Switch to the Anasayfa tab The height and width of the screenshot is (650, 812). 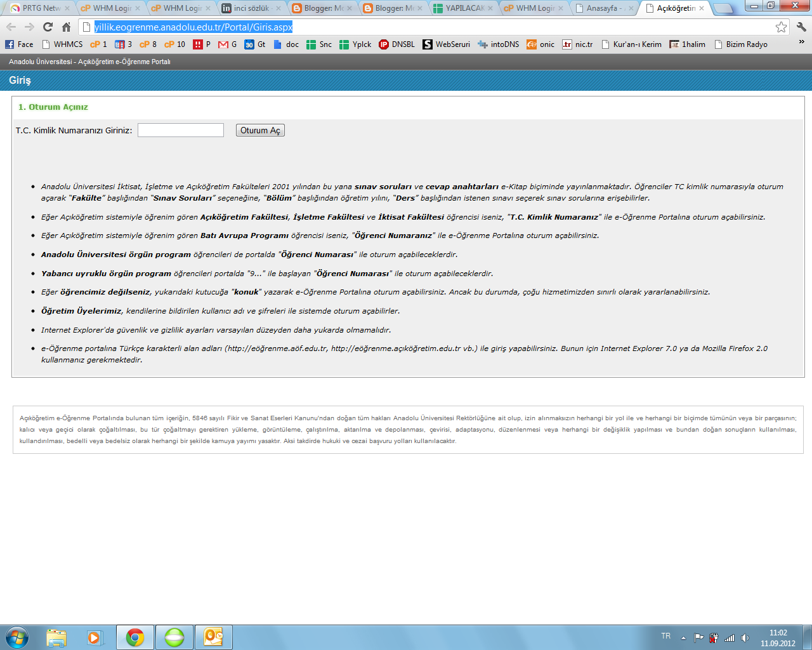pos(603,8)
